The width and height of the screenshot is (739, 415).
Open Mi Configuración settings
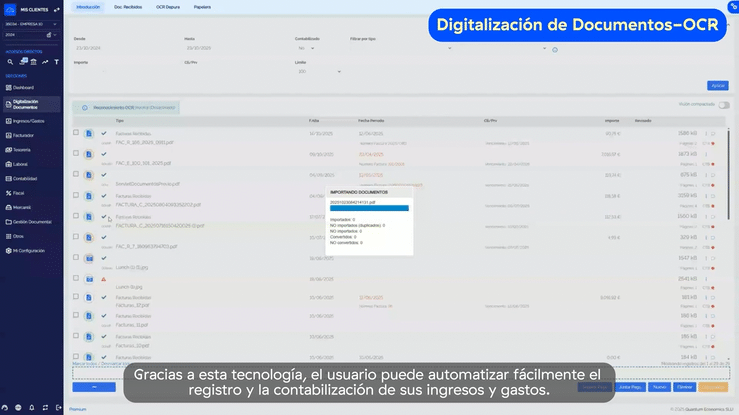31,251
